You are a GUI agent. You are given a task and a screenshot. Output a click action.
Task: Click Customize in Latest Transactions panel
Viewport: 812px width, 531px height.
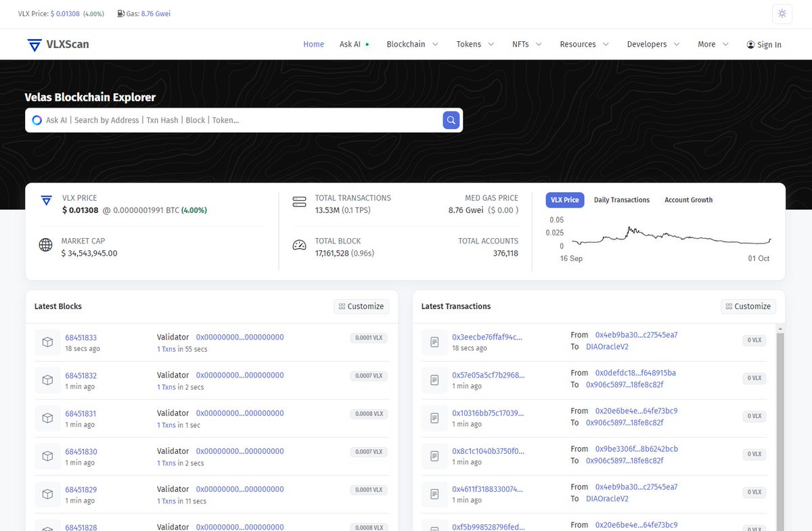748,306
